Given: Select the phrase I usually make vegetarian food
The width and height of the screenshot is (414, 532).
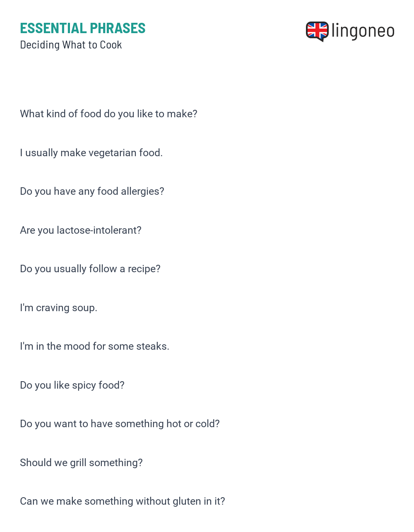Looking at the screenshot, I should (91, 153).
